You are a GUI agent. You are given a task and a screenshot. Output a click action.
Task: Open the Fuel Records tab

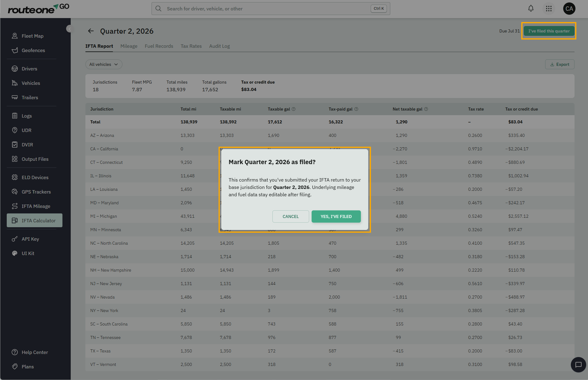159,46
